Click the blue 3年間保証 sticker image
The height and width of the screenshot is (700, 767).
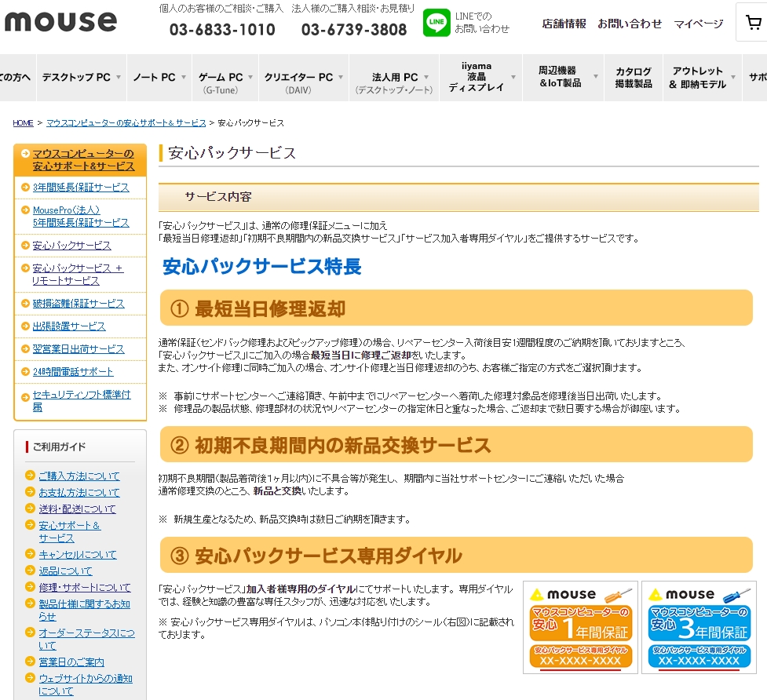(x=699, y=627)
